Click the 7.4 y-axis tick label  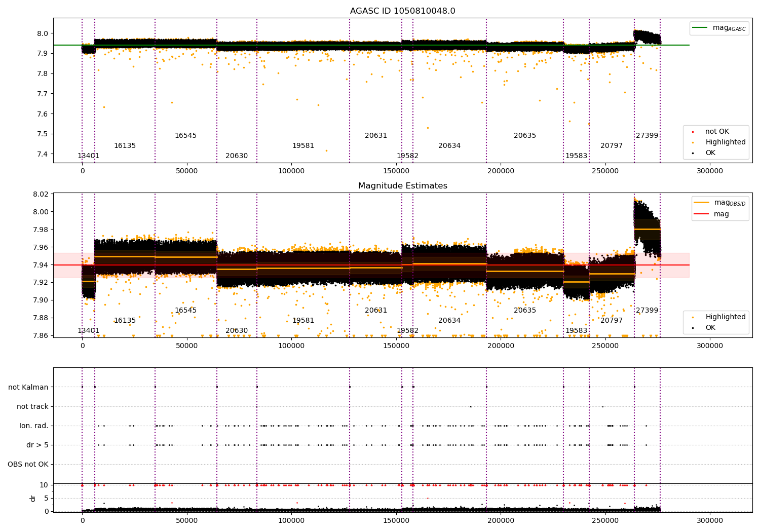pyautogui.click(x=43, y=154)
